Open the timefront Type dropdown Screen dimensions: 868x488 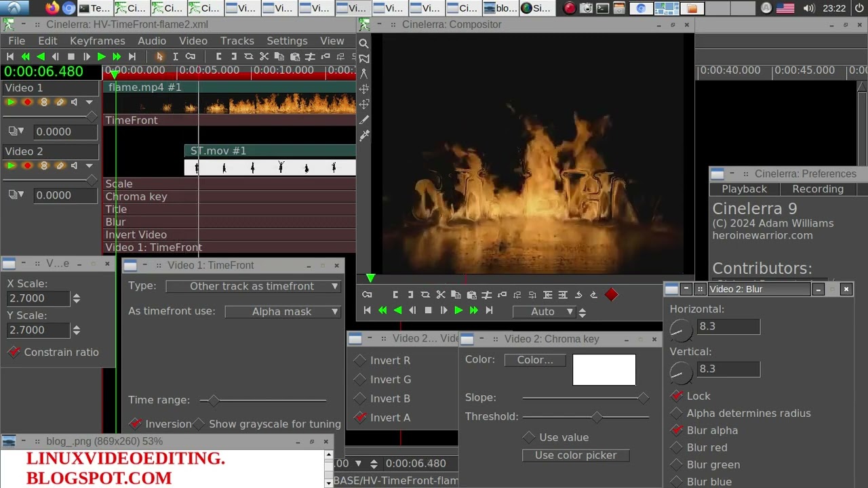click(x=252, y=286)
